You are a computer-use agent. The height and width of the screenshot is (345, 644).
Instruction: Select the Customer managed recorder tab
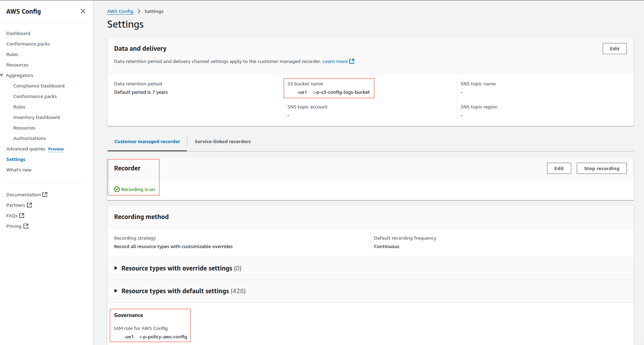[x=147, y=141]
